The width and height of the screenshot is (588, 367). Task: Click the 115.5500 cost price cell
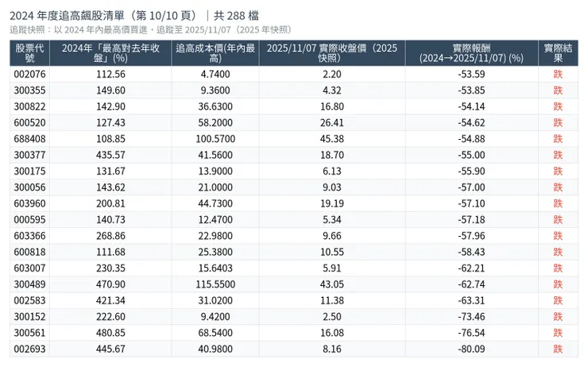point(215,284)
